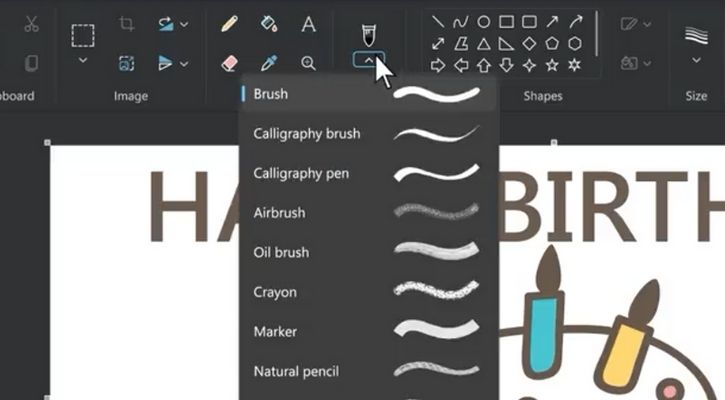Click the canvas top-left resize handle
The image size is (725, 400).
tap(47, 142)
